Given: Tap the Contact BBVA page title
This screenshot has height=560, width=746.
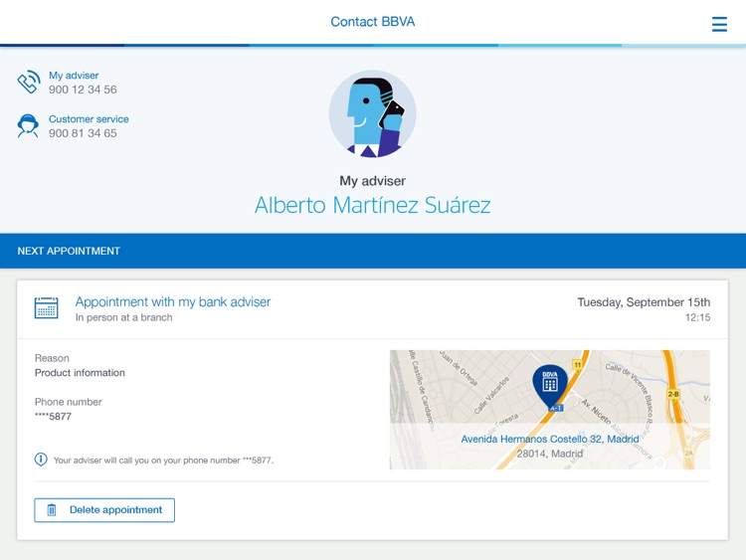Looking at the screenshot, I should 373,22.
